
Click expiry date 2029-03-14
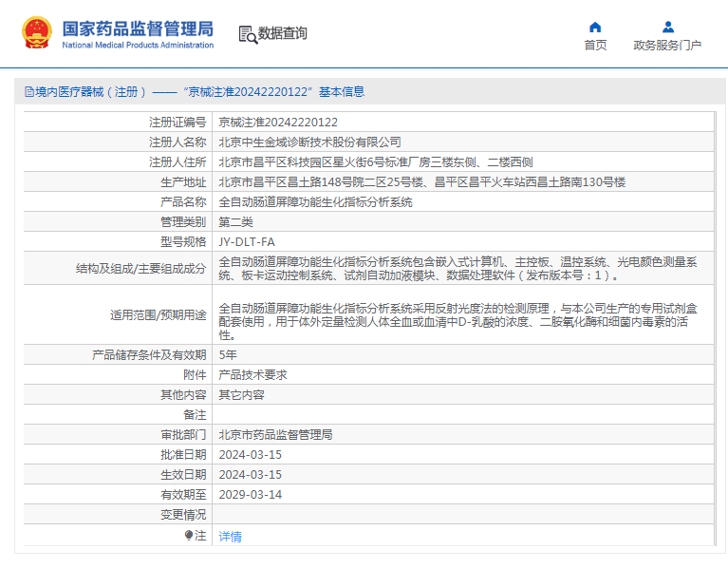pos(251,495)
